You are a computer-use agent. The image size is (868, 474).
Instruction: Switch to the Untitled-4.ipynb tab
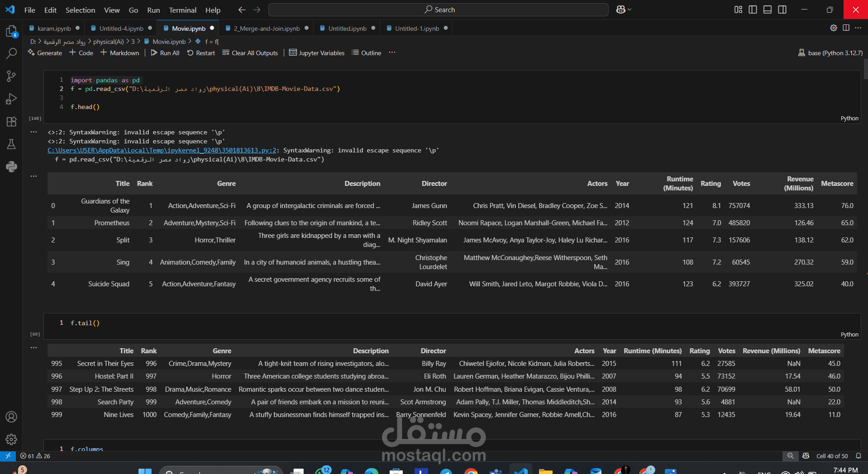click(121, 28)
